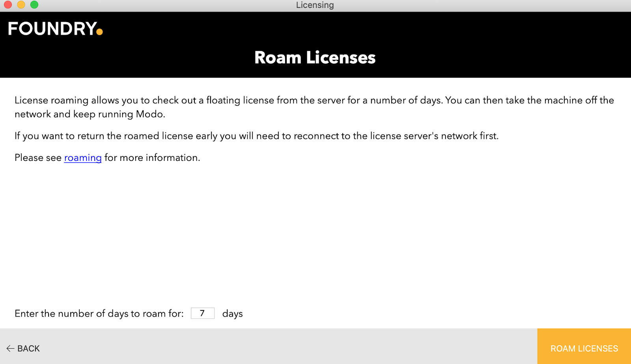This screenshot has width=631, height=364.
Task: Close the Licensing window with the red button
Action: (x=8, y=5)
